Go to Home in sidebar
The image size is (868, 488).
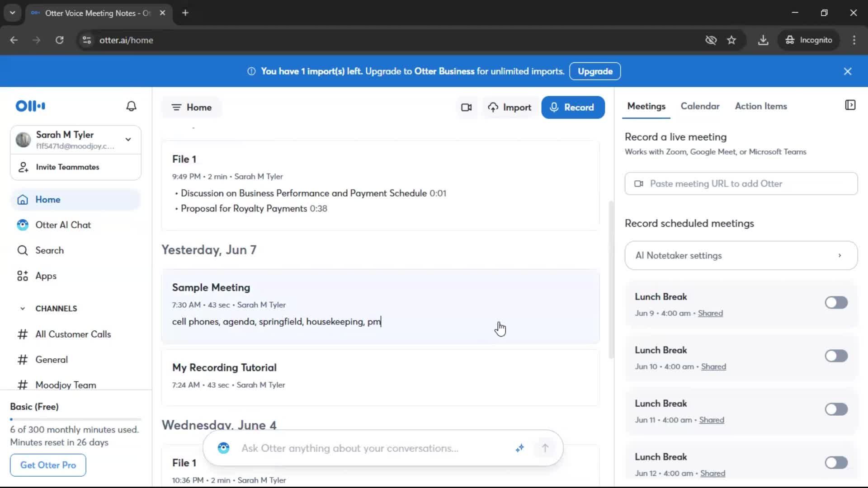(x=75, y=200)
